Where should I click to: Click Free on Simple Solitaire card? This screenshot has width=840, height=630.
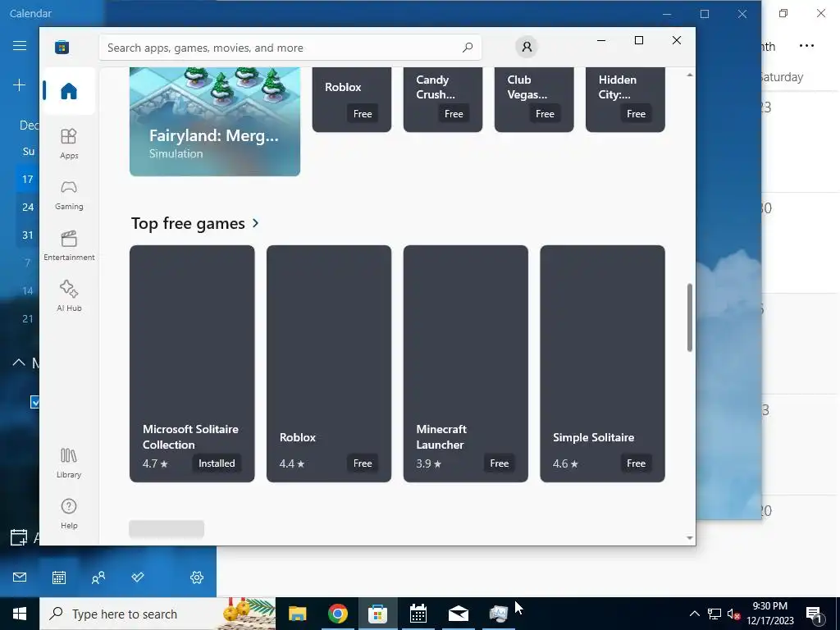(x=636, y=463)
